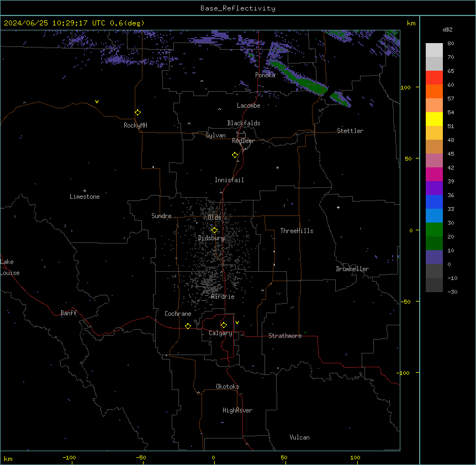Click the dBZ legend heading
The width and height of the screenshot is (476, 465).
pos(447,29)
